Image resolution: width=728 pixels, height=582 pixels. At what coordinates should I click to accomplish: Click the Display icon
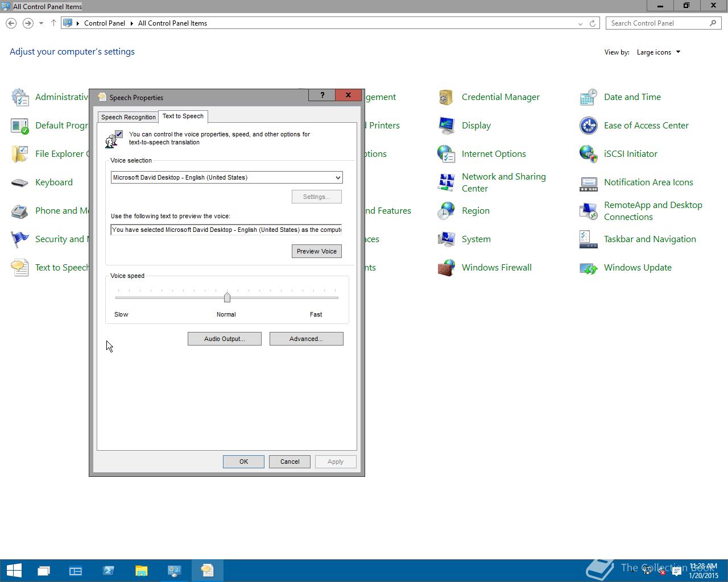point(446,126)
